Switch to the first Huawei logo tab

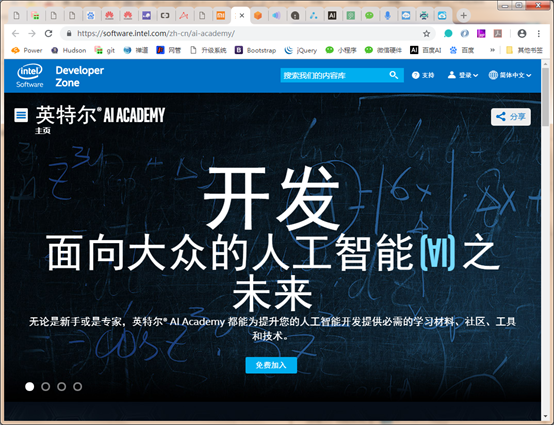(109, 16)
